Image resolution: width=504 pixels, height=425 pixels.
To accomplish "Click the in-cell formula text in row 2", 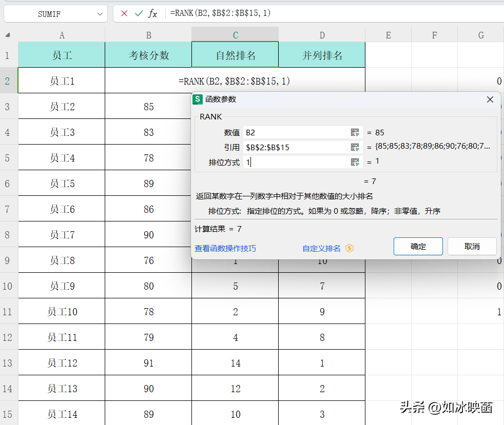I will [235, 81].
